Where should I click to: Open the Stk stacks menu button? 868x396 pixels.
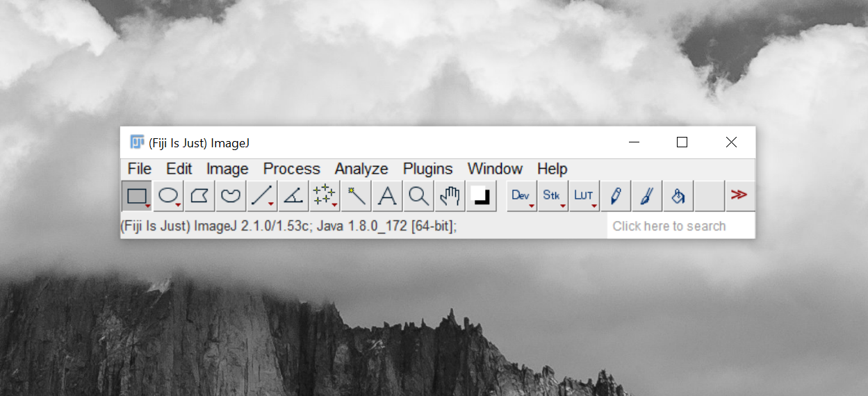pyautogui.click(x=553, y=196)
